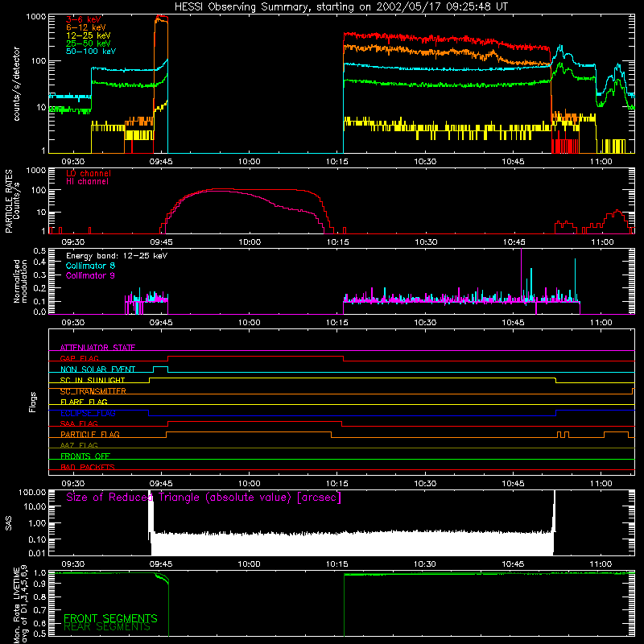The height and width of the screenshot is (644, 644).
Task: Click 10:00 tick under the SAS panel
Action: [250, 564]
